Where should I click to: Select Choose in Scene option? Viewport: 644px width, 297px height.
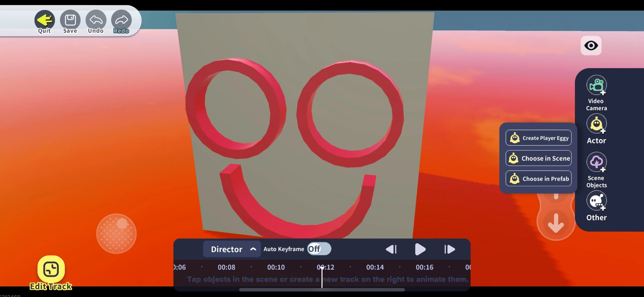point(539,158)
